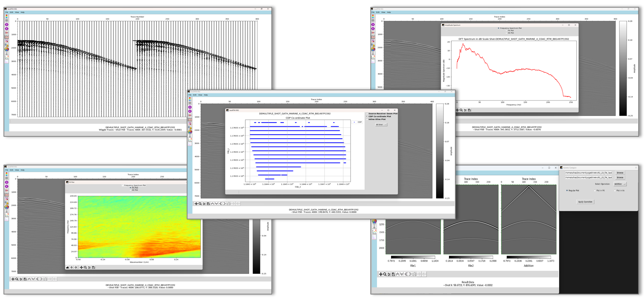Screen dimensions: 644x298
Task: Click the CDP legend entry in the plot
Action: coord(358,122)
